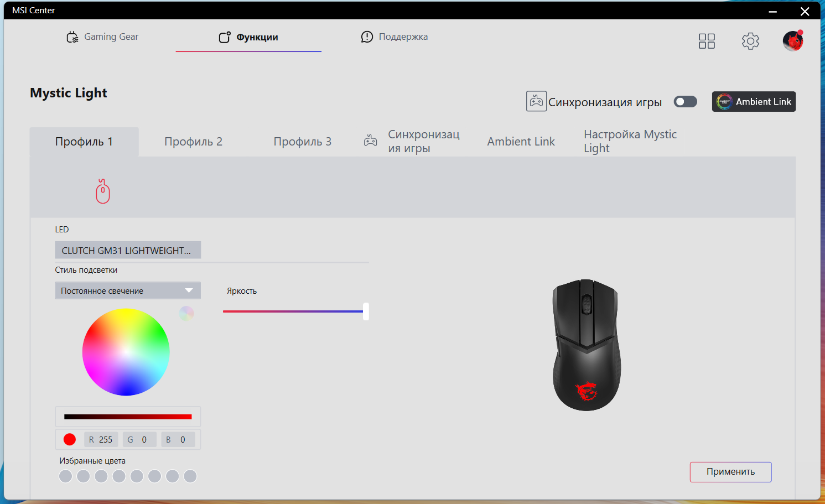Expand the Стиль подсветки dropdown
Viewport: 825px width, 504px height.
pos(128,290)
